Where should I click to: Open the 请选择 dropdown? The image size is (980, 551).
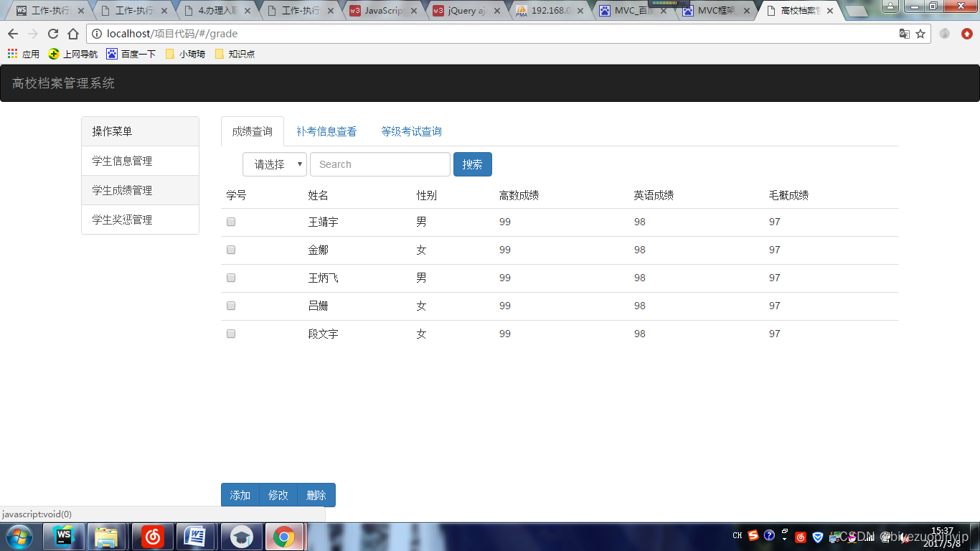coord(274,164)
